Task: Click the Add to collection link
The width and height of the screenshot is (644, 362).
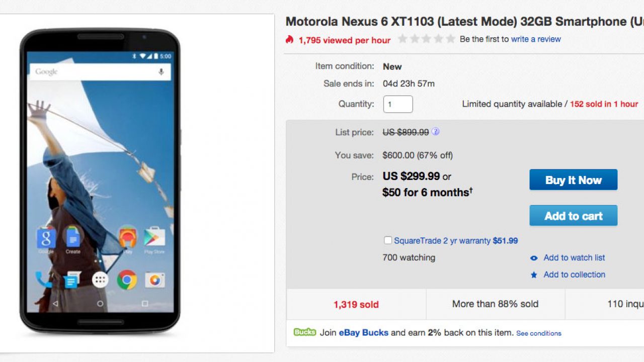Action: 574,275
